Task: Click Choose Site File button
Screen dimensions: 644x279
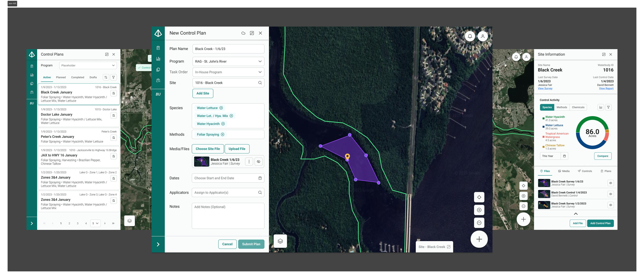Action: [x=207, y=149]
